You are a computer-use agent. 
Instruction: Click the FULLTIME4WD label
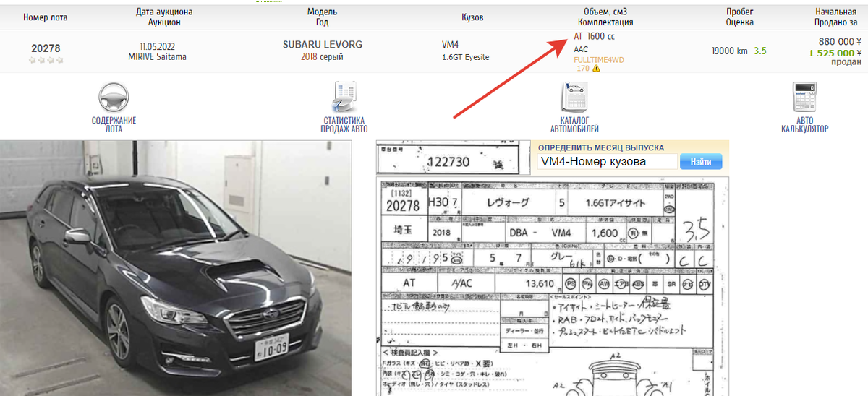599,60
